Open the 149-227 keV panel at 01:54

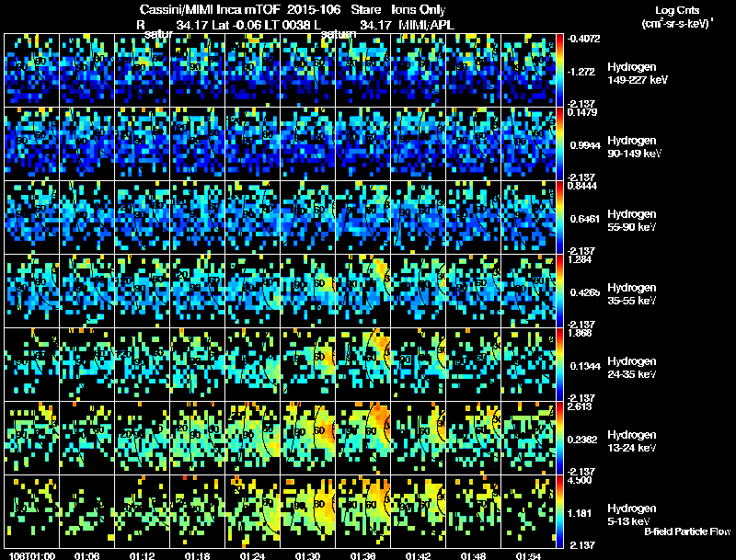[x=528, y=71]
